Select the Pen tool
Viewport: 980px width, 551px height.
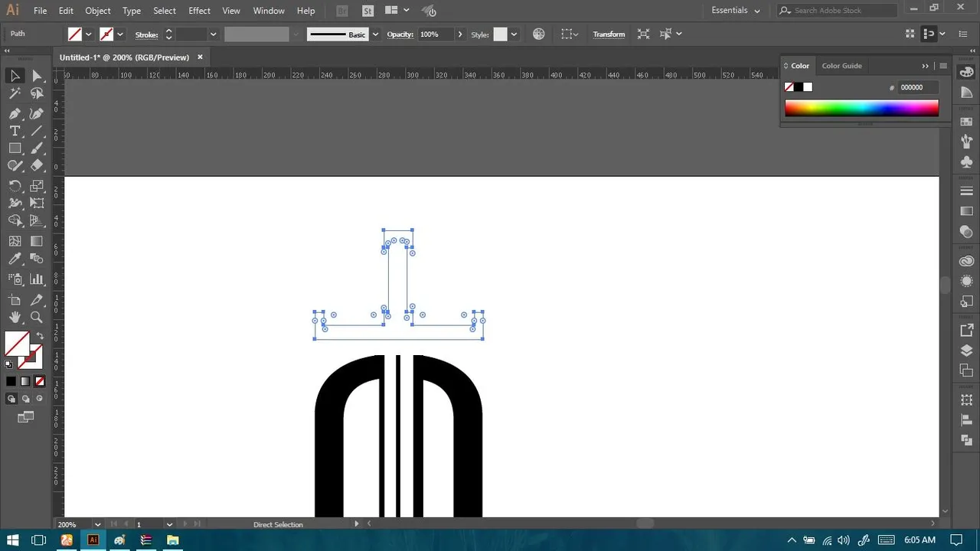point(15,113)
